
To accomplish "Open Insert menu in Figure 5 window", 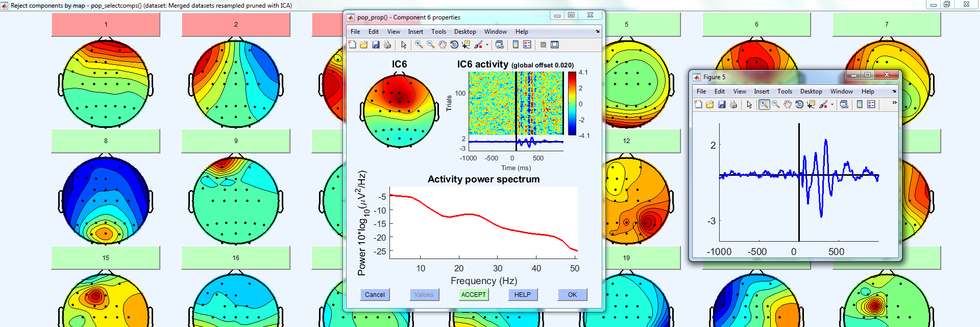I will tap(762, 91).
